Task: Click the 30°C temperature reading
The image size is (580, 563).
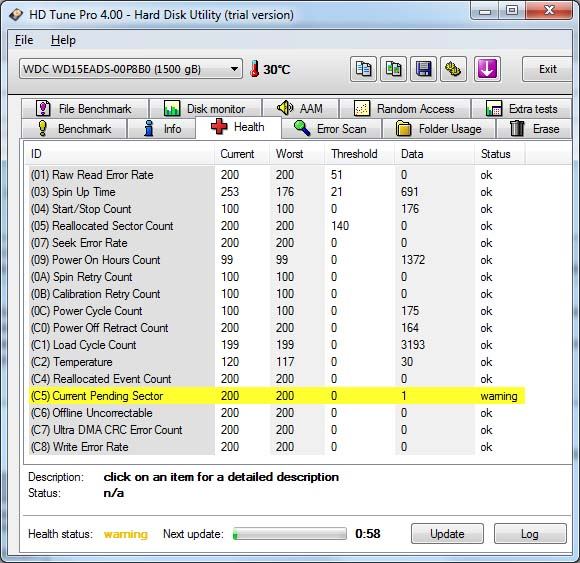Action: coord(277,69)
